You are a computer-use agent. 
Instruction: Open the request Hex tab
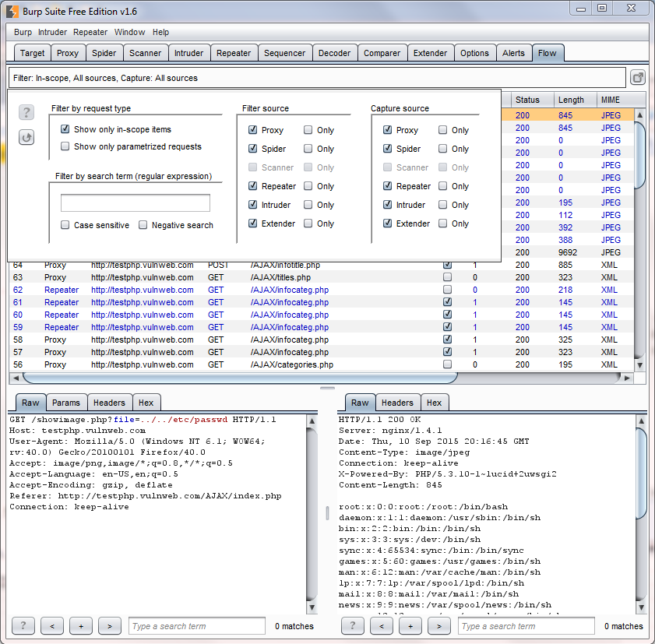pos(146,403)
